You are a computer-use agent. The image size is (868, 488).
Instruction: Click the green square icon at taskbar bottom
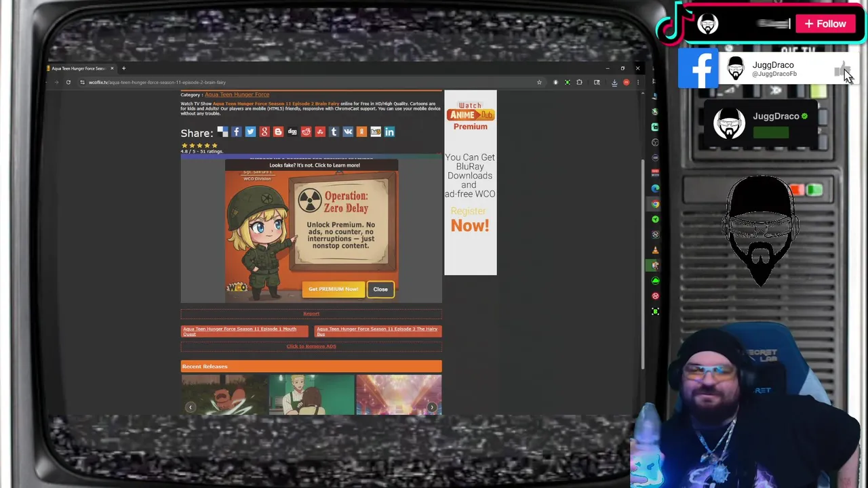click(655, 312)
